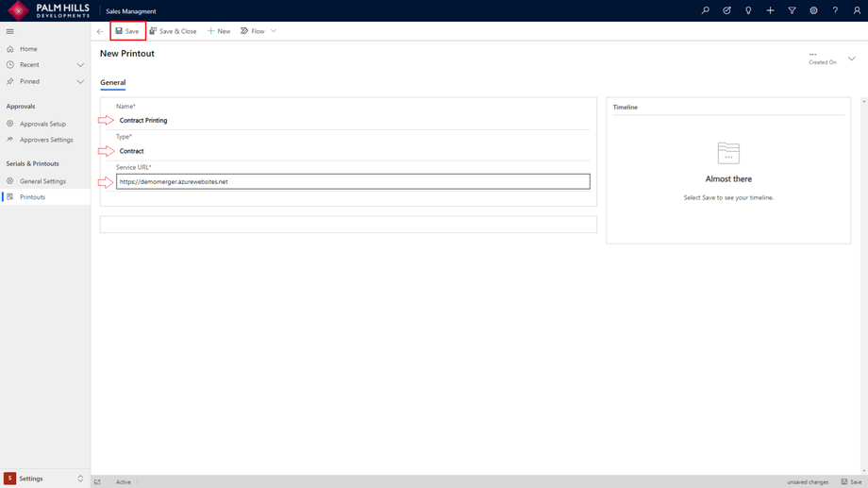Click the New Printout title
The width and height of the screenshot is (868, 488).
point(127,54)
